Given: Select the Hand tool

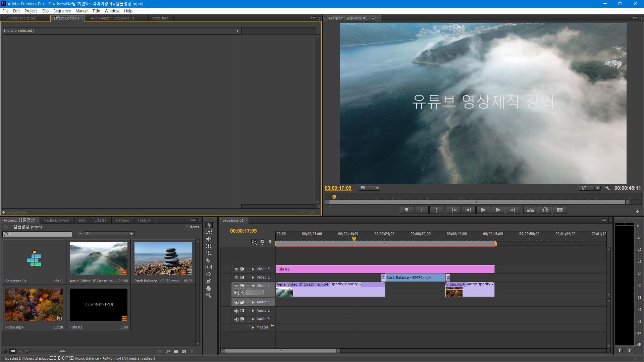Looking at the screenshot, I should [x=209, y=288].
